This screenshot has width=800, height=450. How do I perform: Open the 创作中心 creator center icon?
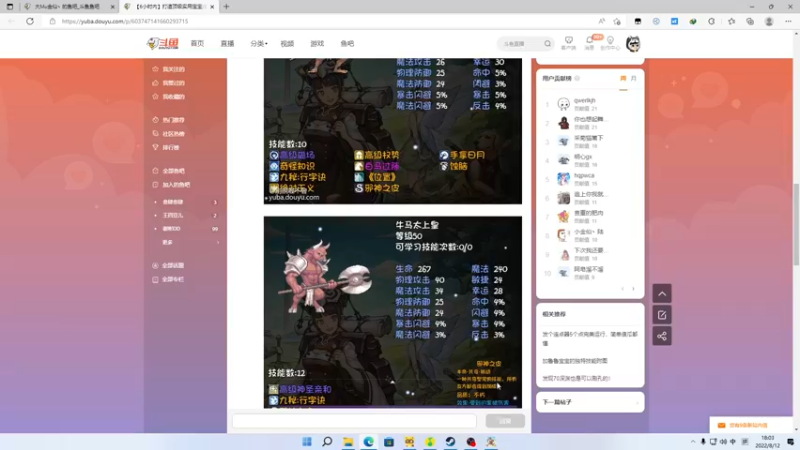(610, 43)
